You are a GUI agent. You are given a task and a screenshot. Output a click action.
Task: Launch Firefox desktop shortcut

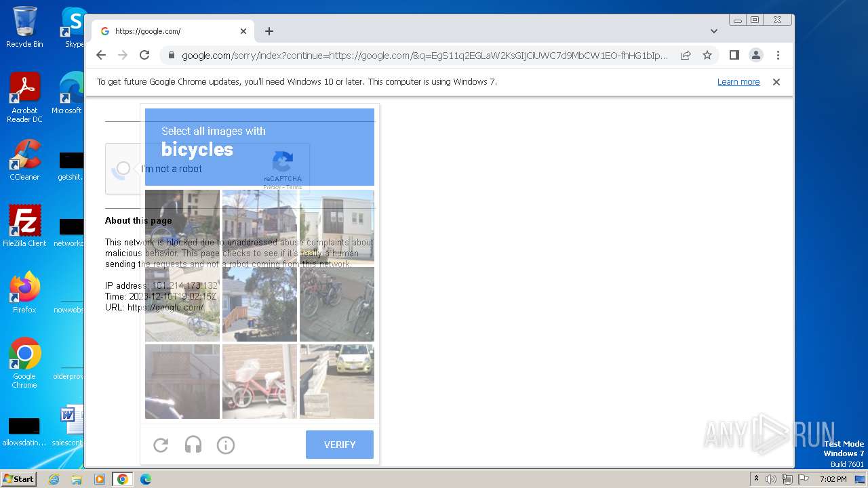point(24,293)
